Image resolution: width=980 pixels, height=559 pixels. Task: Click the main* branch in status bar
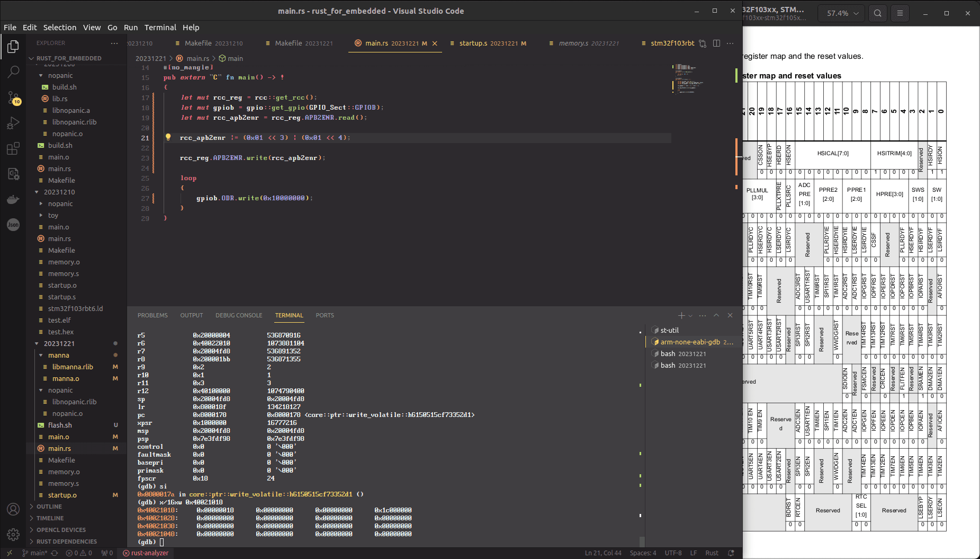[34, 553]
